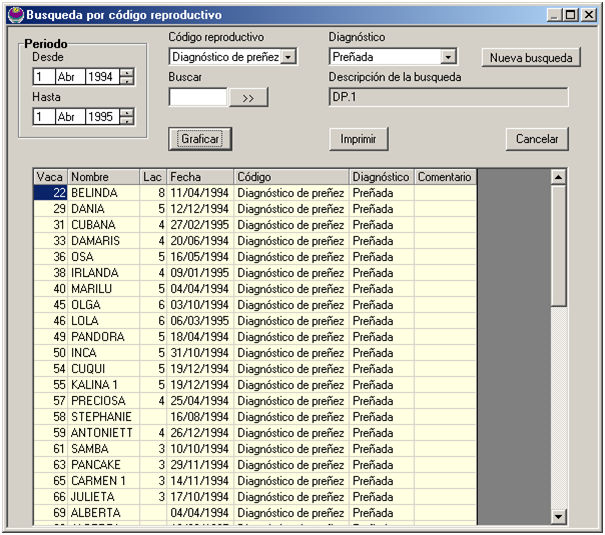
Task: Click the Desde date spinner arrows
Action: point(127,77)
